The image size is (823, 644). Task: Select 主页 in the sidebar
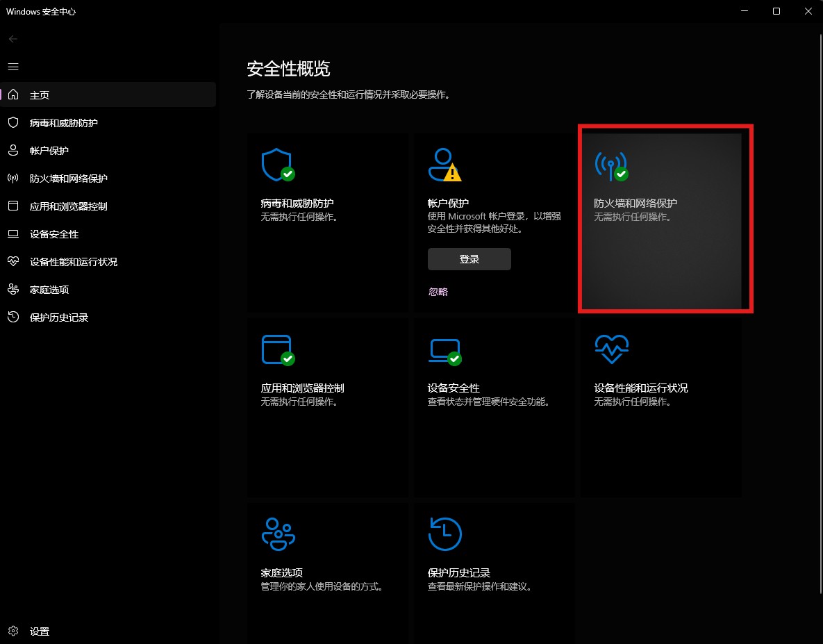(x=40, y=95)
